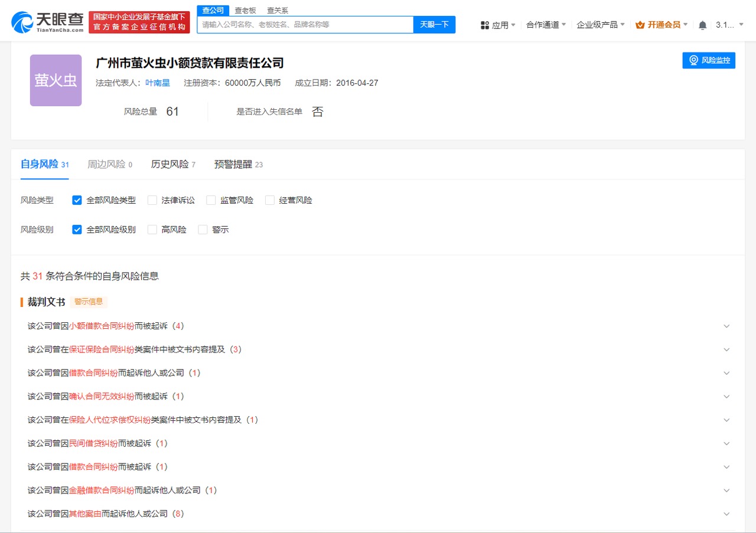Screen dimensions: 756x533
Task: Expand the 保险人代位求偿权纠纷 row chevron
Action: [726, 420]
